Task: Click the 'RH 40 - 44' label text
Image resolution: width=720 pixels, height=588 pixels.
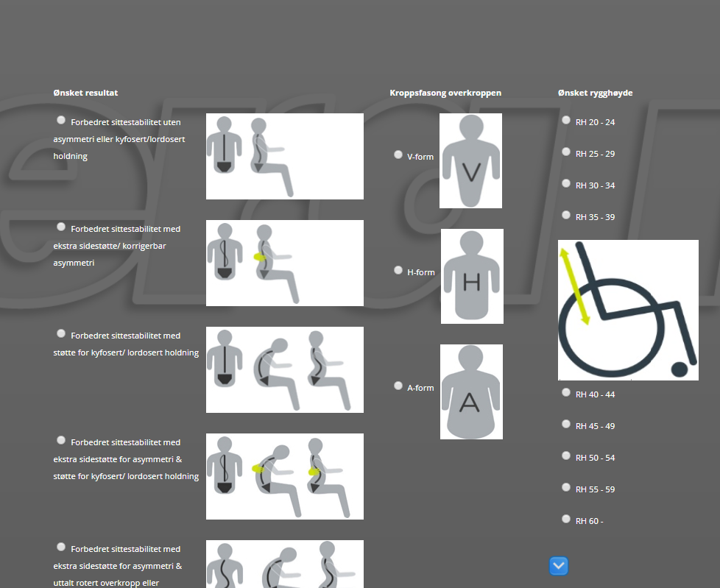Action: click(x=595, y=394)
